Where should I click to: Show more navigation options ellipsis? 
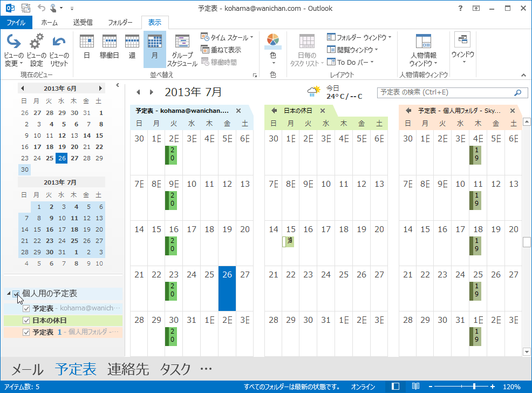coord(206,369)
